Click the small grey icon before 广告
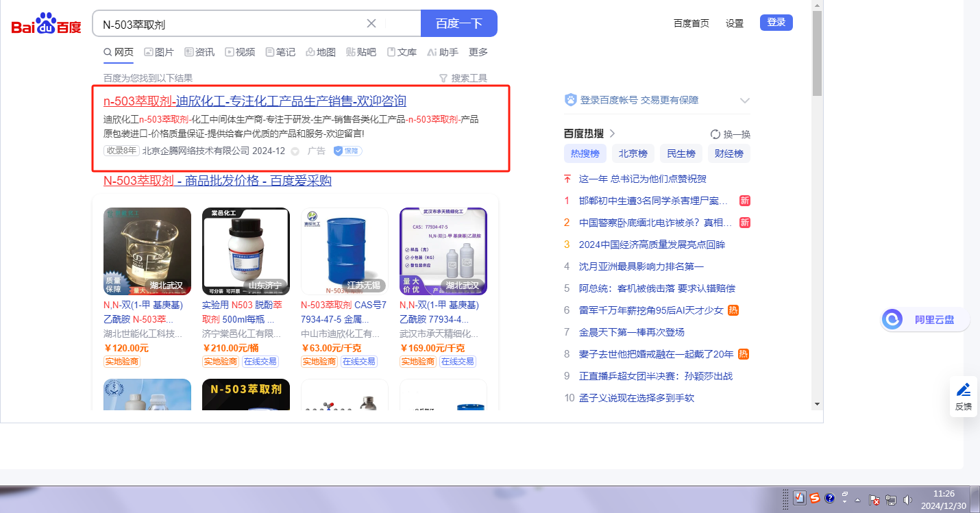The height and width of the screenshot is (513, 980). pos(295,151)
